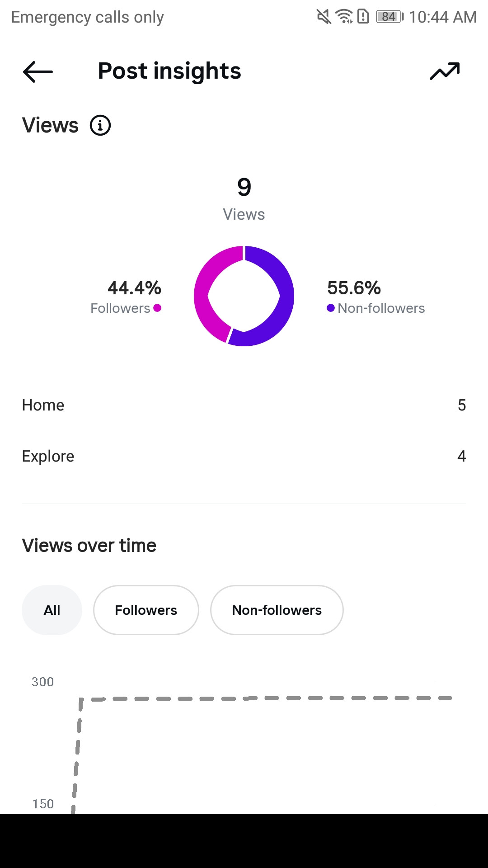The width and height of the screenshot is (488, 868).
Task: Tap the dashed line in views chart
Action: click(x=271, y=698)
